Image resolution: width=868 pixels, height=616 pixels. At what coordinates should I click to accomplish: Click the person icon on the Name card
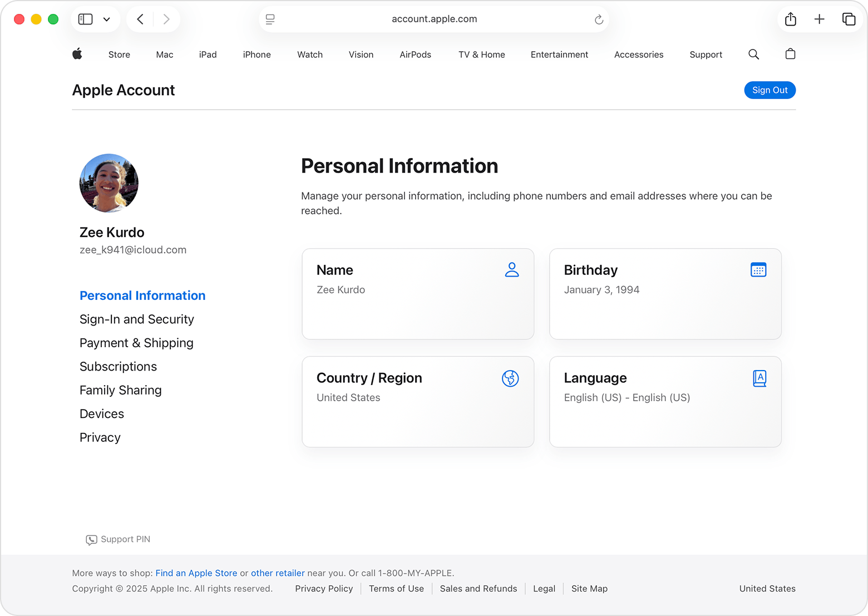pyautogui.click(x=511, y=269)
